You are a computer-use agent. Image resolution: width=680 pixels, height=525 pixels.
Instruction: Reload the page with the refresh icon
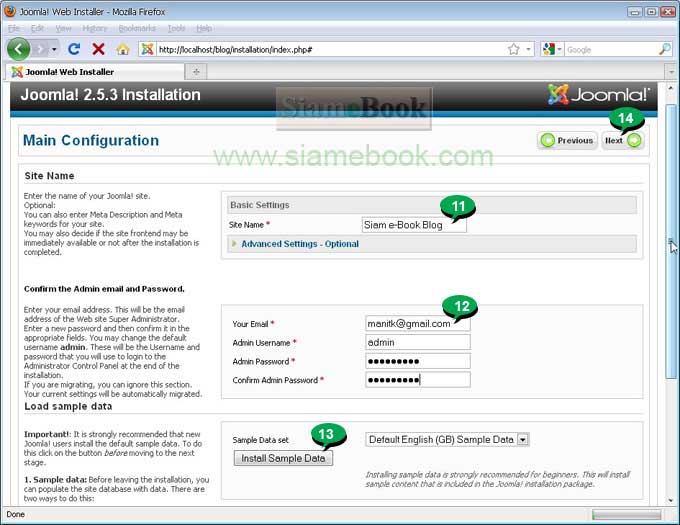[x=74, y=49]
